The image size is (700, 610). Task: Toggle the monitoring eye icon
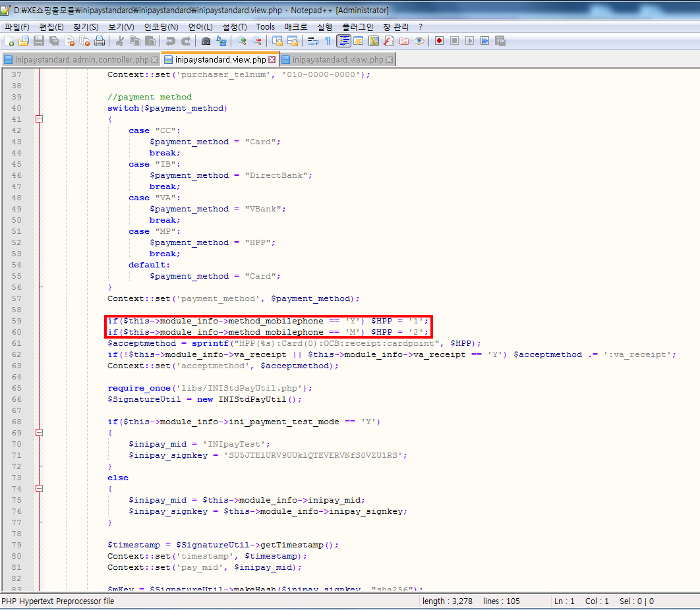point(419,41)
